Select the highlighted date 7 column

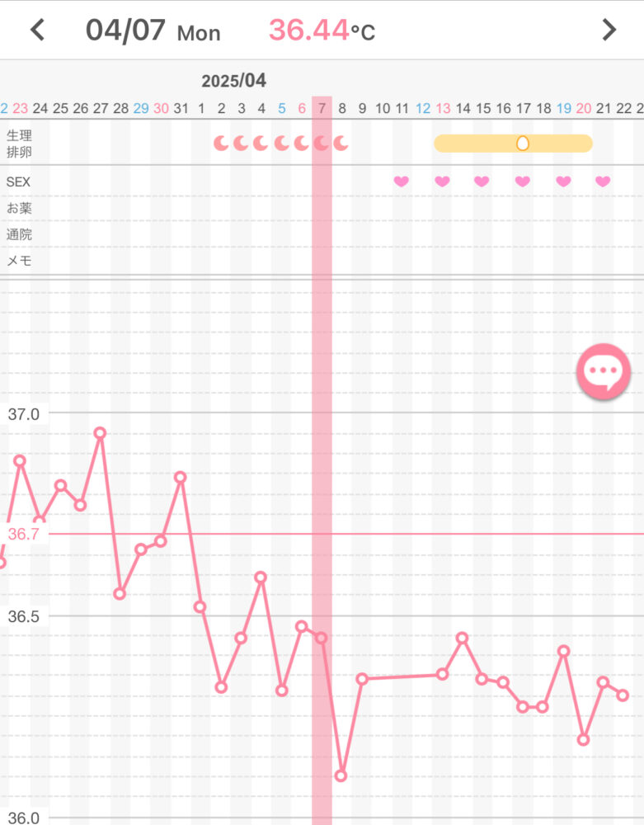pyautogui.click(x=322, y=460)
